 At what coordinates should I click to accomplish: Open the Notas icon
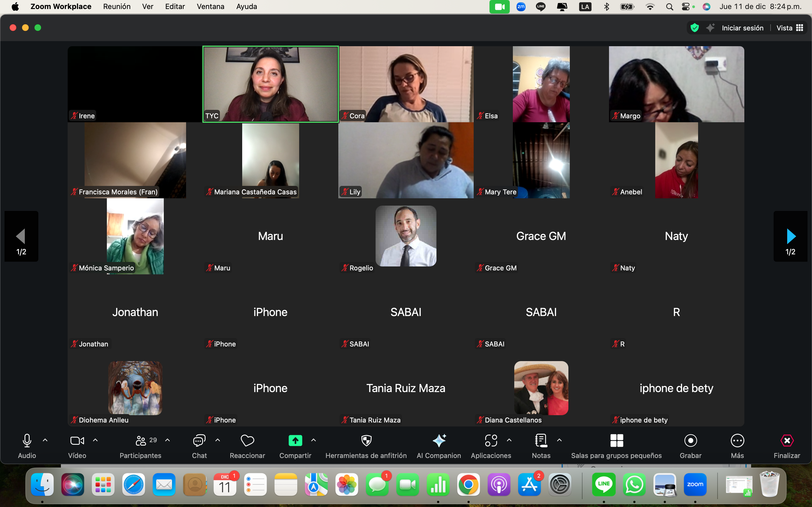[x=541, y=441]
